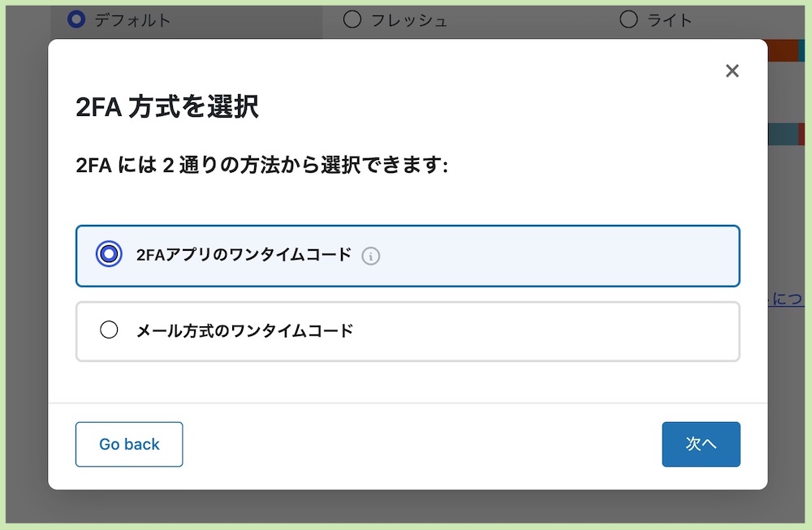Click the dimmed backdrop below the dialog
812x530 pixels.
click(x=406, y=506)
